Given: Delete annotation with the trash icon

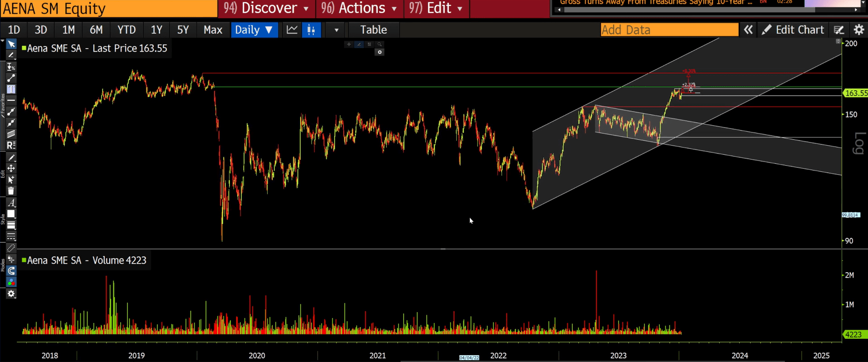Looking at the screenshot, I should [11, 191].
